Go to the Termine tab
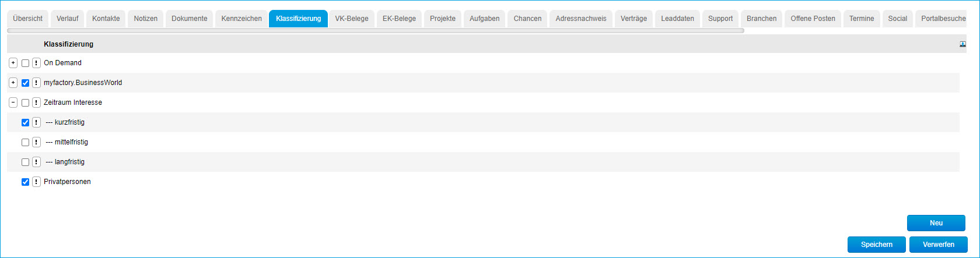 862,19
